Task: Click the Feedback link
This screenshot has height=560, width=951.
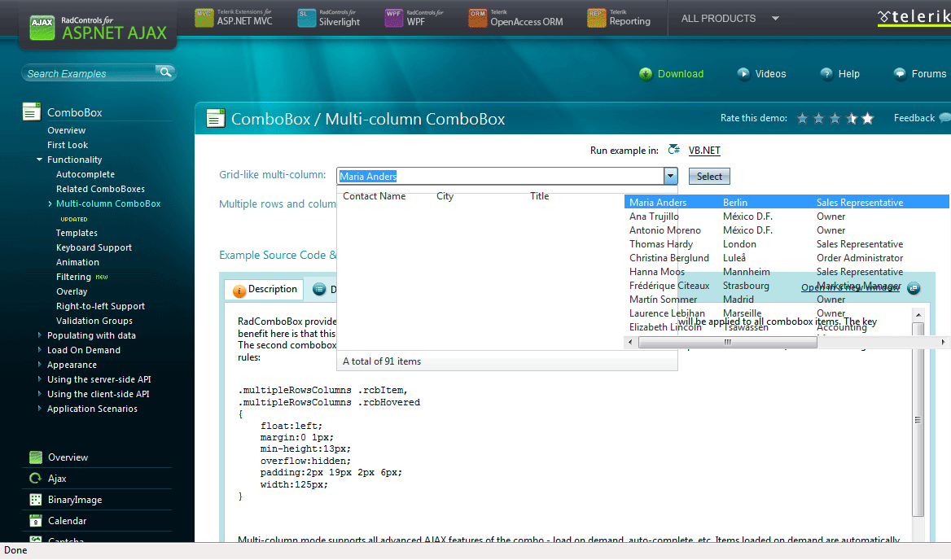Action: click(x=914, y=118)
